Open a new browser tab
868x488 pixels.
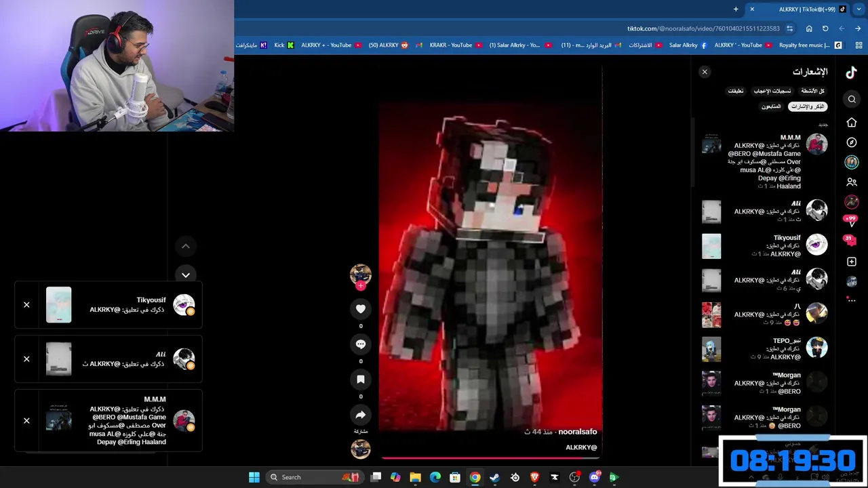736,9
